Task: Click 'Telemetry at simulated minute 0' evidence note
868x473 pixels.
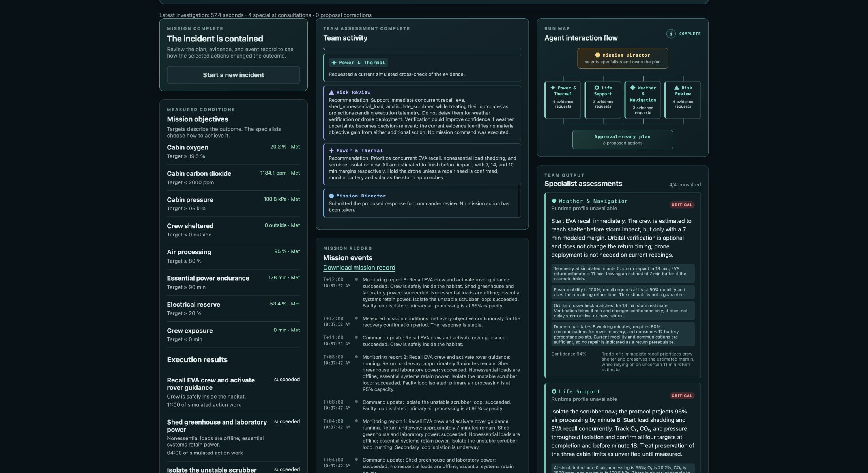Action: tap(623, 274)
